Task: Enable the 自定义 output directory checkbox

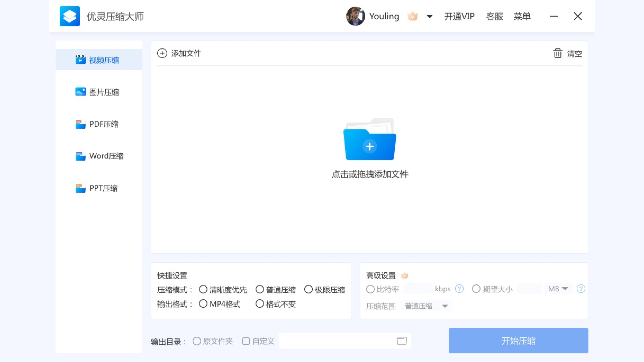Action: click(x=246, y=341)
